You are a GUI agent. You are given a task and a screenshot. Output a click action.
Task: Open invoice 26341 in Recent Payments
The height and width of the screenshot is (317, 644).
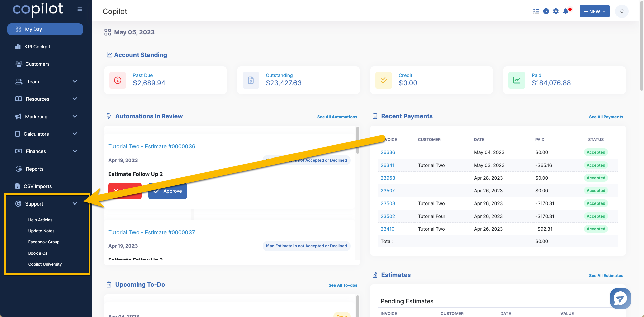(x=387, y=165)
